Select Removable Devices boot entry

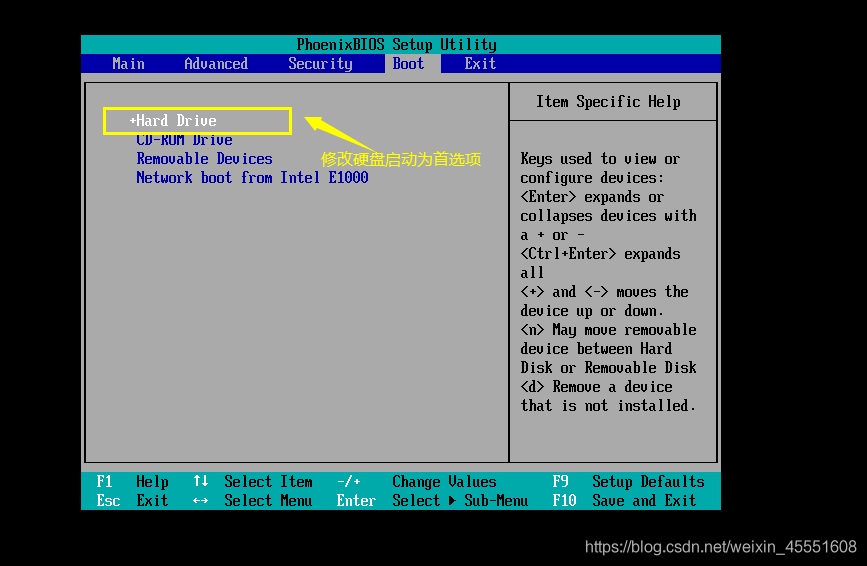(204, 159)
